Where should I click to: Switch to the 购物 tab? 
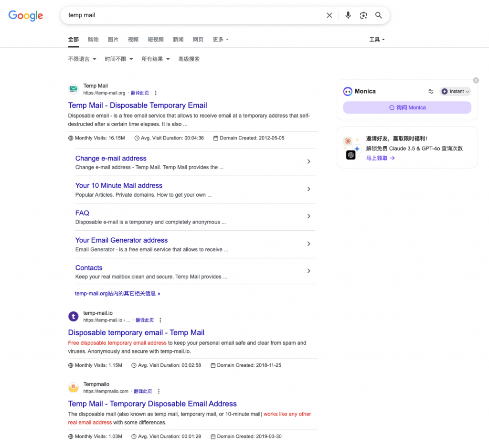(x=93, y=40)
